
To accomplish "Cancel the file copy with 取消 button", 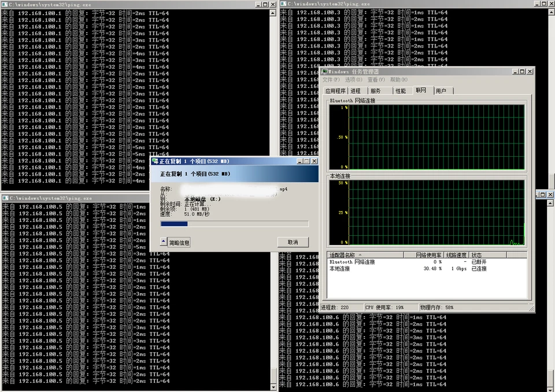I will (x=293, y=242).
